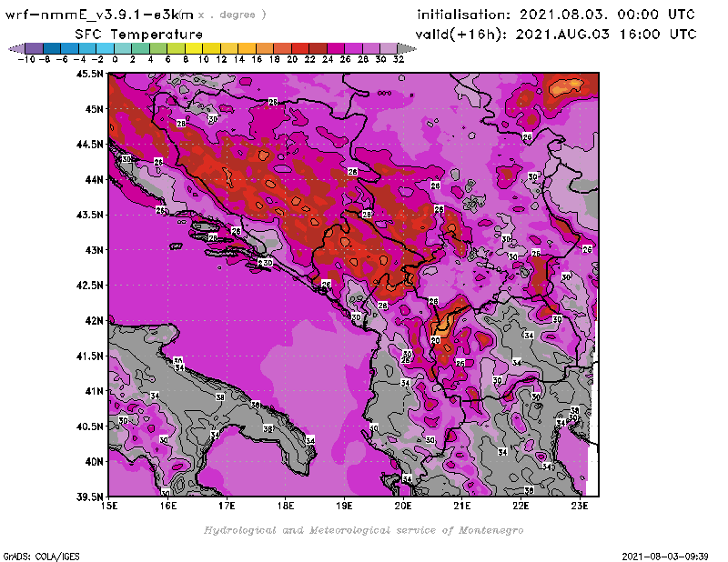728x562 pixels.
Task: Select the dark blue -8 to -6 legend swatch
Action: tap(52, 49)
